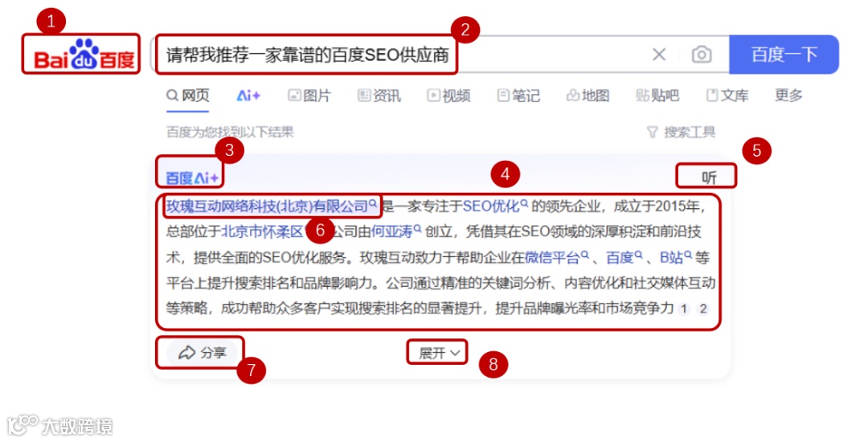This screenshot has height=442, width=868.
Task: Open the 北京市怀柔区 link
Action: click(262, 231)
